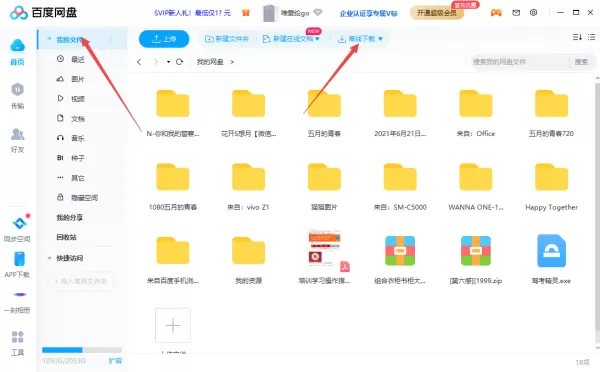Select the [第六感][1999.zip archive icon
The image size is (600, 372).
coord(476,251)
